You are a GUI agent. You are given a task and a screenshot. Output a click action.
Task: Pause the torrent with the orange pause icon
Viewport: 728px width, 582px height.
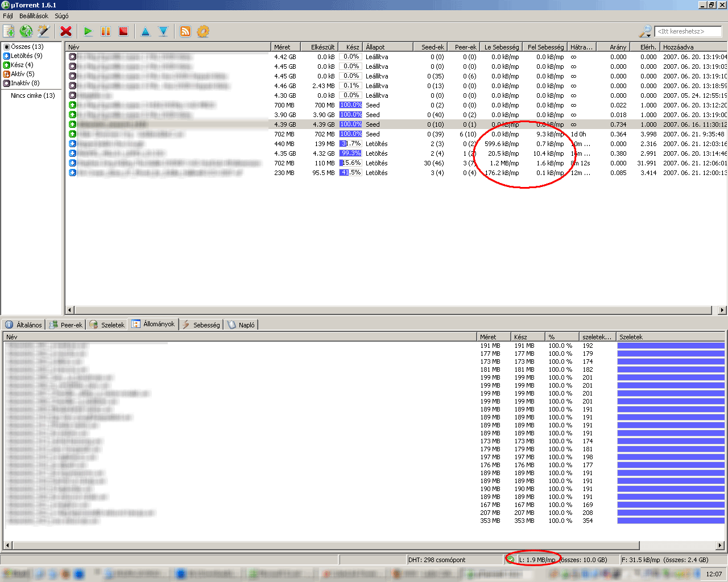(x=106, y=31)
